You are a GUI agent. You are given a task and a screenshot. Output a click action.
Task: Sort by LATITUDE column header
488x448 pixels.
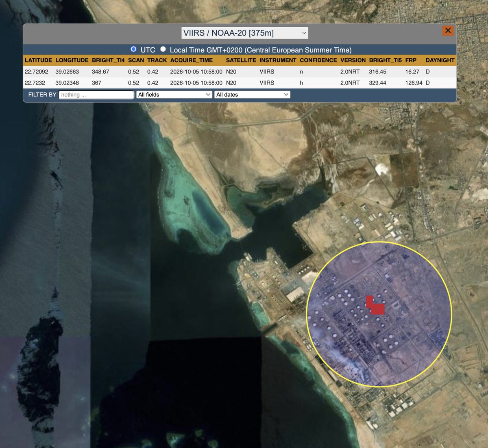click(x=38, y=60)
